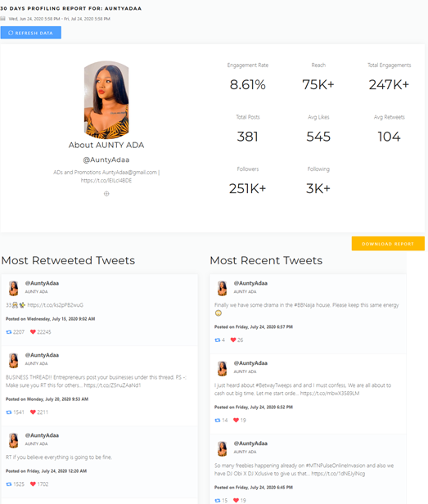Click 'Posted on Friday, July 24, 2020 6:52 PM'
The image size is (428, 504).
coord(254,407)
